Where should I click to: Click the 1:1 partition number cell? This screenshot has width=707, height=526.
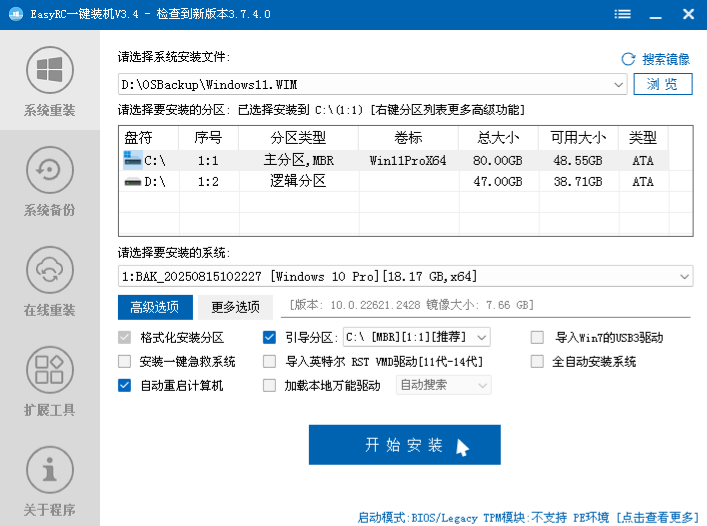(208, 161)
